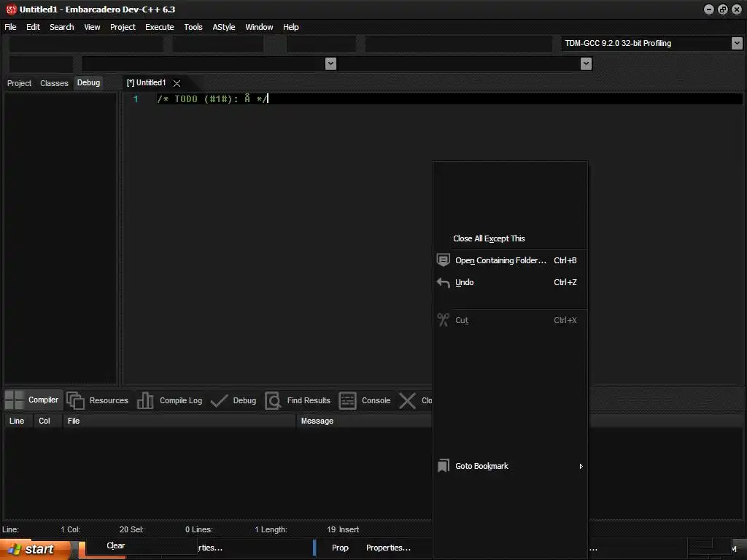Open the Compiler bottom tab
The image size is (747, 560).
coord(34,400)
